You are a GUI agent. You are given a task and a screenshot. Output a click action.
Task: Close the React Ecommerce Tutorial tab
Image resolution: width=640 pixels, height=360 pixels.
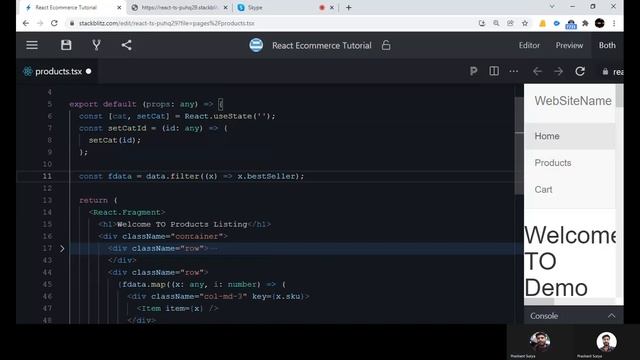point(119,7)
